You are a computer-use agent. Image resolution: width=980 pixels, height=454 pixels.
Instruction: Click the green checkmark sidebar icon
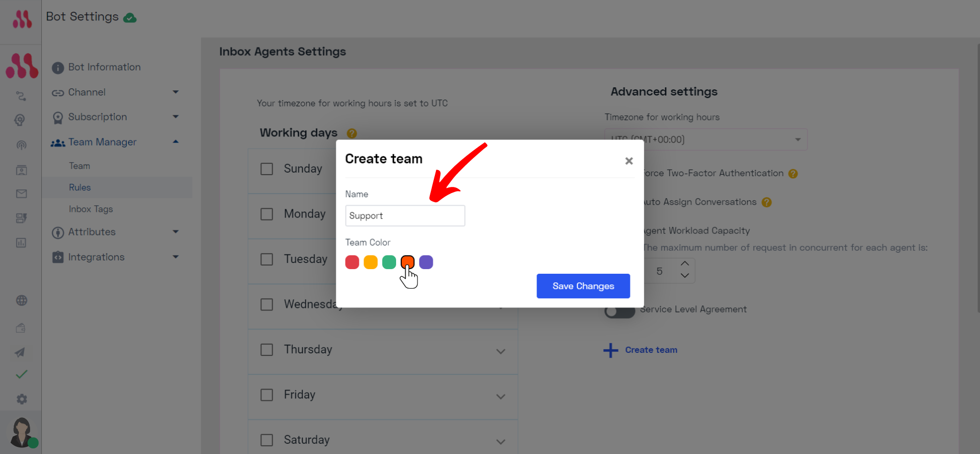[21, 374]
